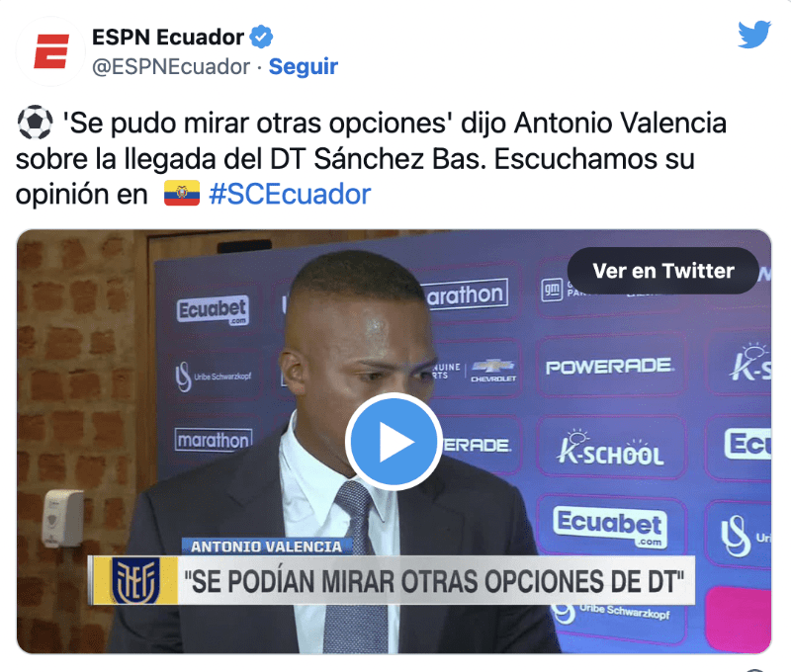Click the Seguir follow link
The image size is (791, 672).
click(x=304, y=66)
